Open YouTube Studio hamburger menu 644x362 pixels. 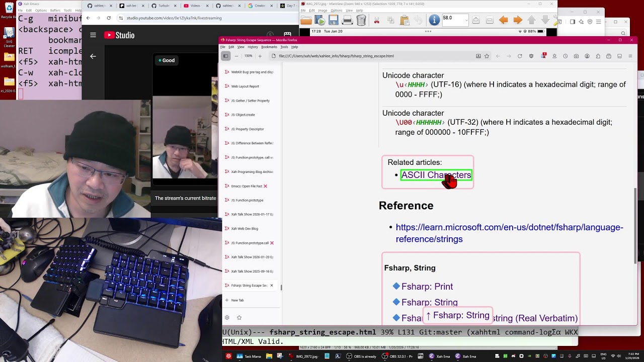pyautogui.click(x=93, y=35)
